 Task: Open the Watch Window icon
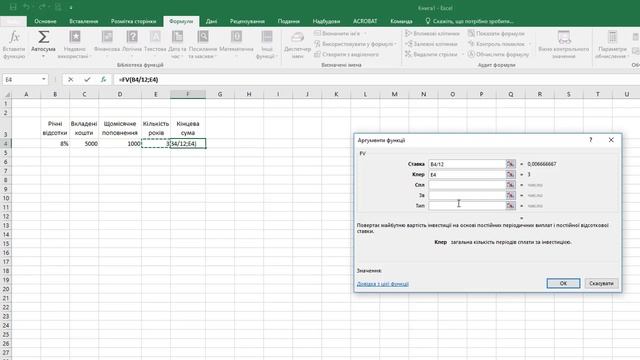pyautogui.click(x=564, y=38)
